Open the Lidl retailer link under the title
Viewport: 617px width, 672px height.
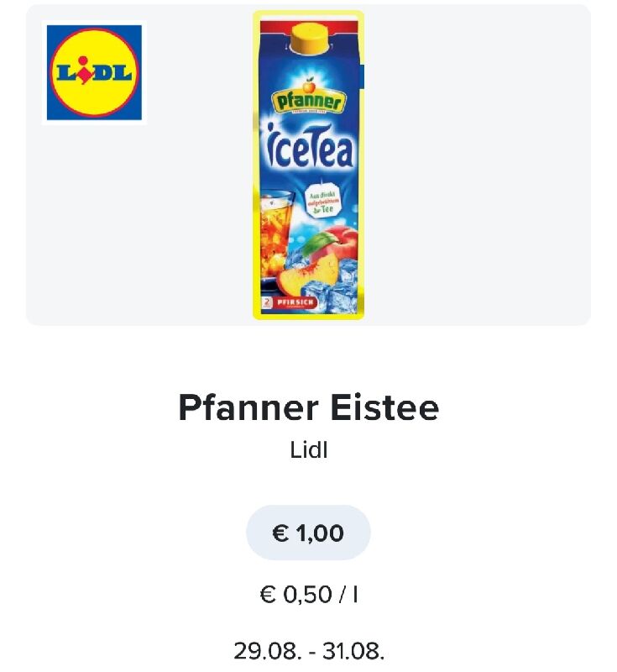[x=309, y=450]
